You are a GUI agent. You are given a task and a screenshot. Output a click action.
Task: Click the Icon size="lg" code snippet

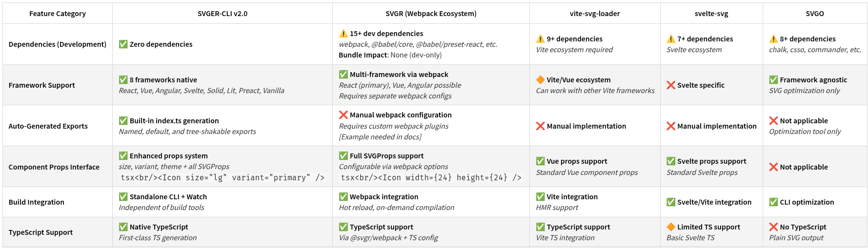click(222, 178)
